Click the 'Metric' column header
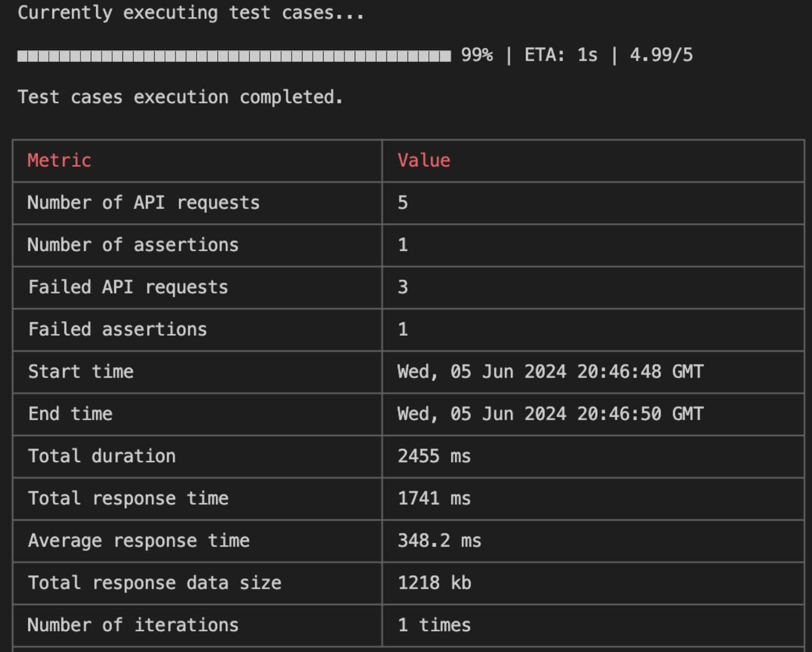The image size is (812, 652). [60, 161]
